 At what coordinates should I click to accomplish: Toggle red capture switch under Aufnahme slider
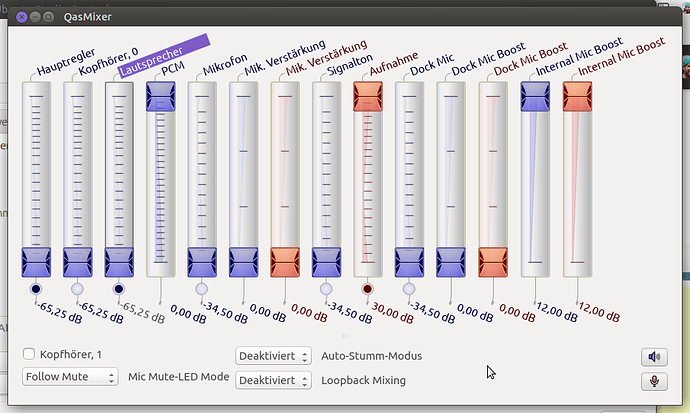pos(367,289)
